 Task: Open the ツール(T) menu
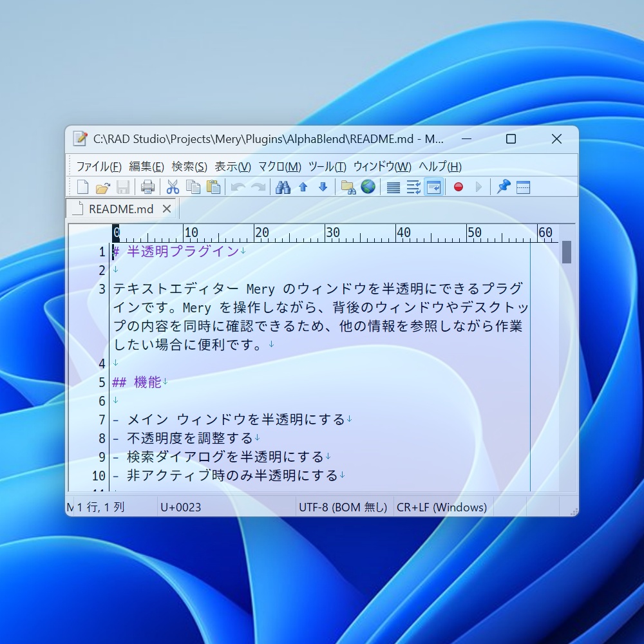click(x=327, y=166)
